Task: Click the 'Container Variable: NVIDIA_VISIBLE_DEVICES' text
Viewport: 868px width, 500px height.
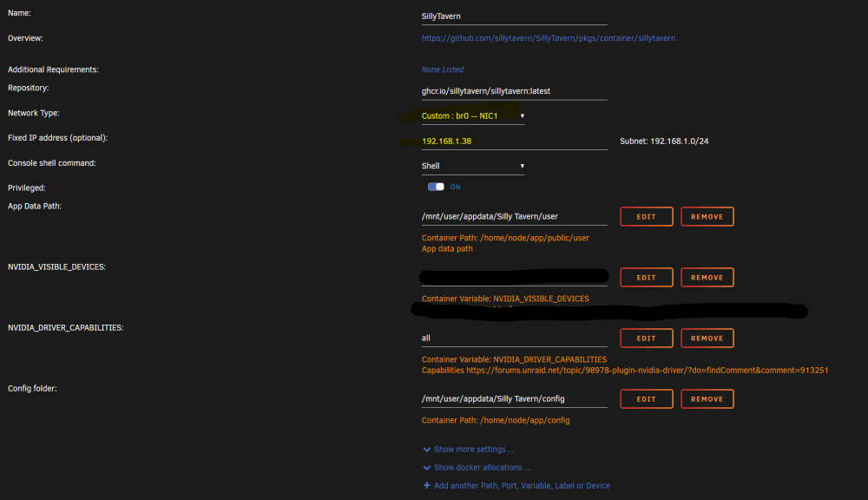Action: 505,299
